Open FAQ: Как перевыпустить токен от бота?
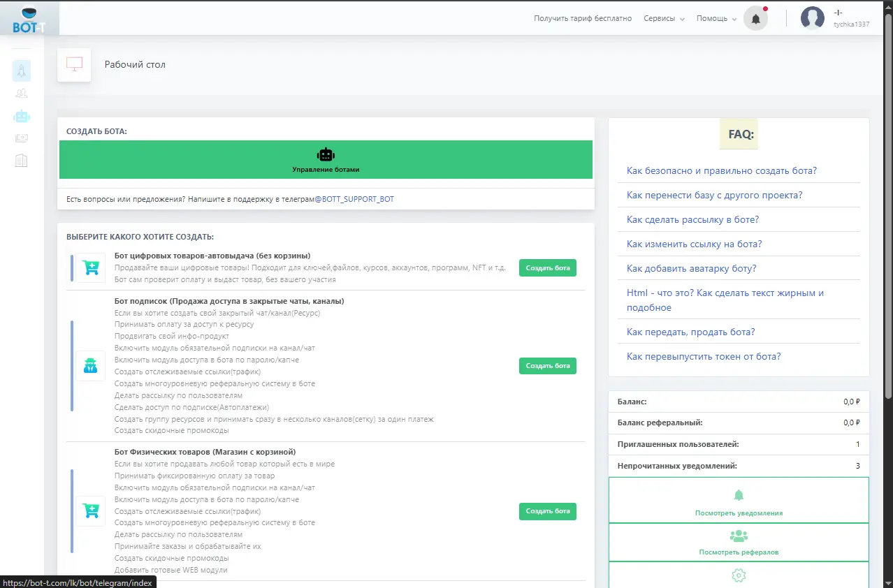 [704, 356]
